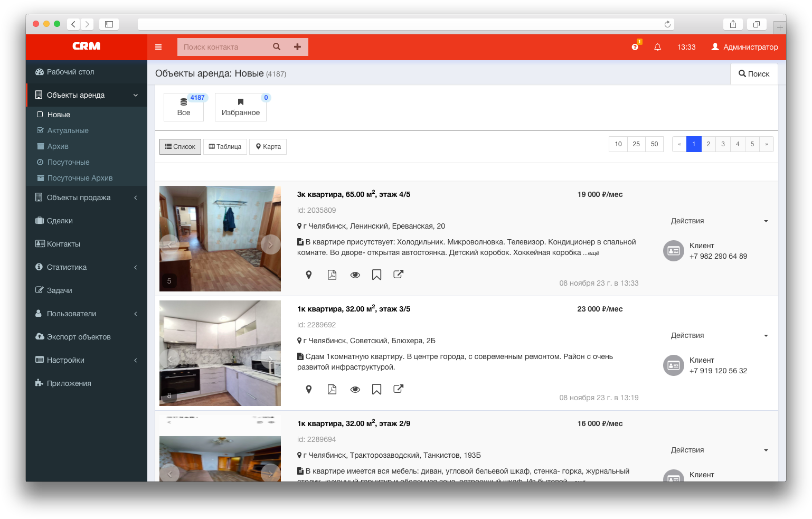Show 25 items per page
Viewport: 812px width, 519px height.
tap(636, 144)
